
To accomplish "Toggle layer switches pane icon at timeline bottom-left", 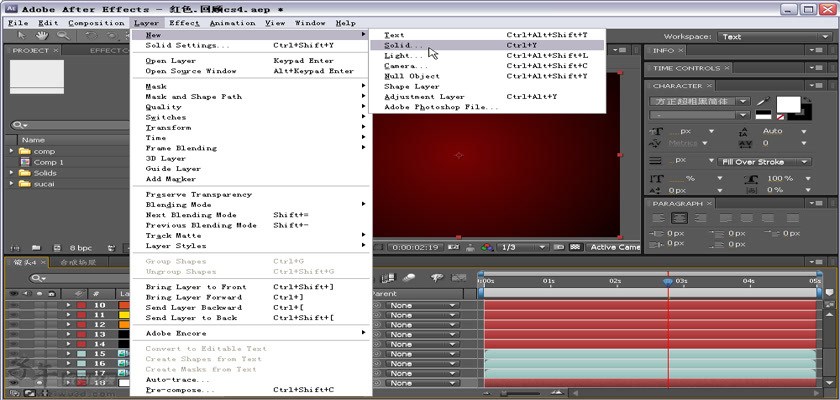I will [14, 394].
